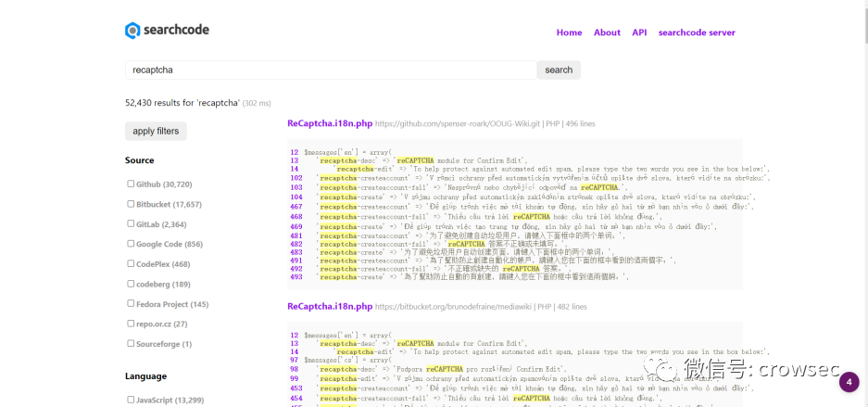This screenshot has height=407, width=868.
Task: Click the Source filter heading
Action: pos(140,160)
